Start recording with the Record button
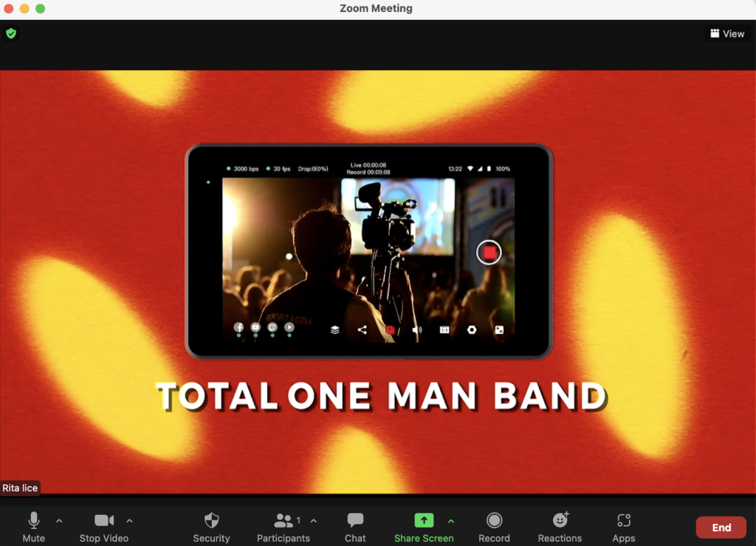 point(494,525)
